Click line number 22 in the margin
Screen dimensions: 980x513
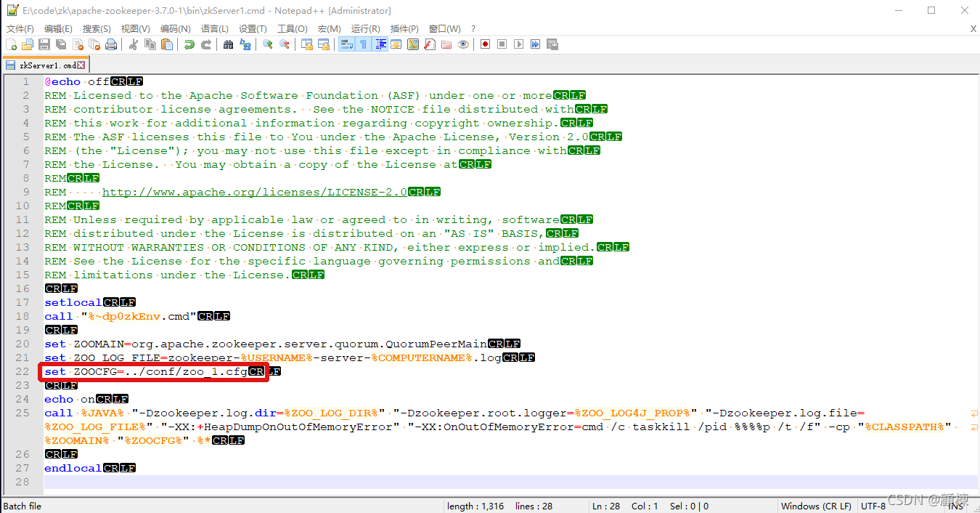point(22,371)
